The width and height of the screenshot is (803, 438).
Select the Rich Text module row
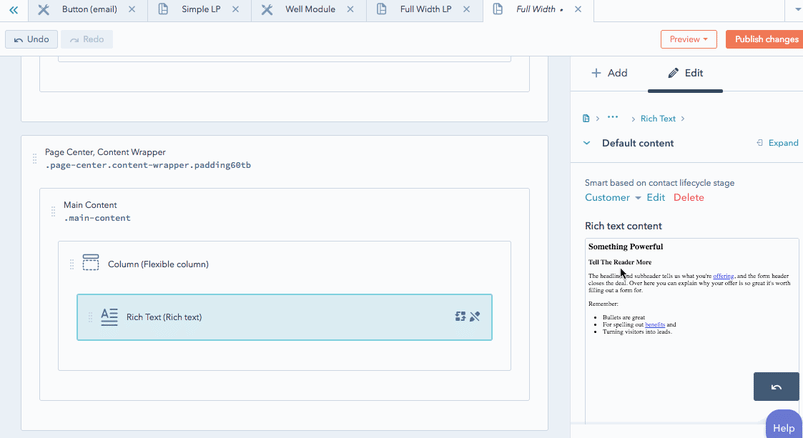pyautogui.click(x=284, y=317)
